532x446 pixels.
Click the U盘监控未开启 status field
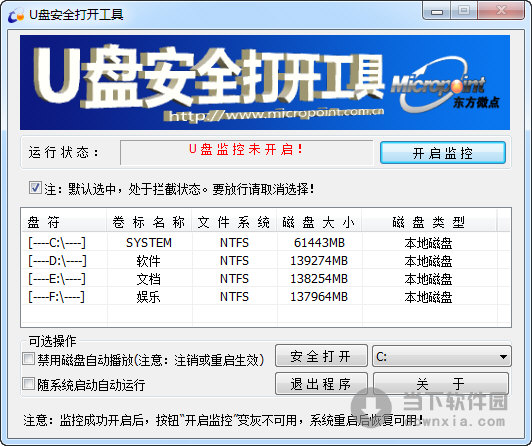(247, 152)
